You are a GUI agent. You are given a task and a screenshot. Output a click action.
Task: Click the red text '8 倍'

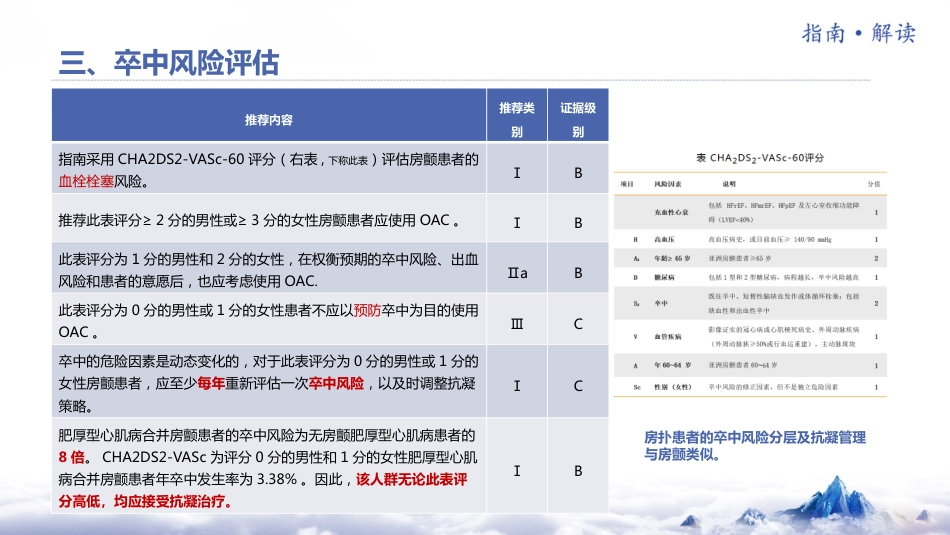tap(71, 457)
